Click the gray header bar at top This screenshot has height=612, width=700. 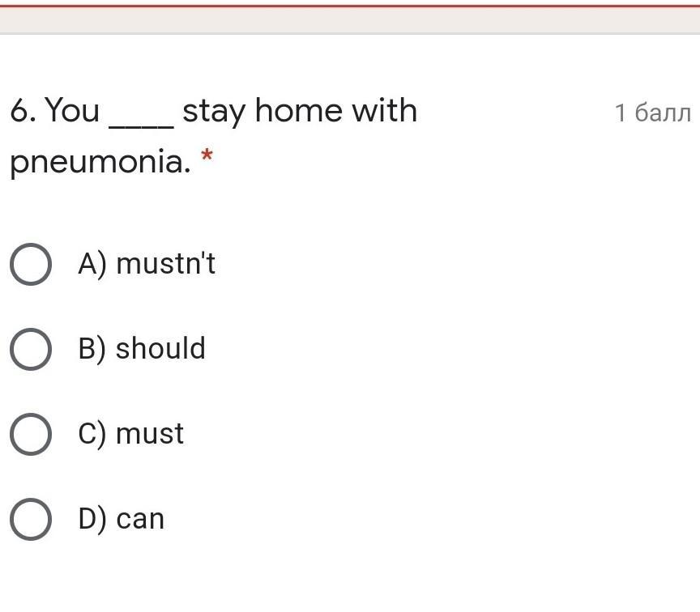350,19
